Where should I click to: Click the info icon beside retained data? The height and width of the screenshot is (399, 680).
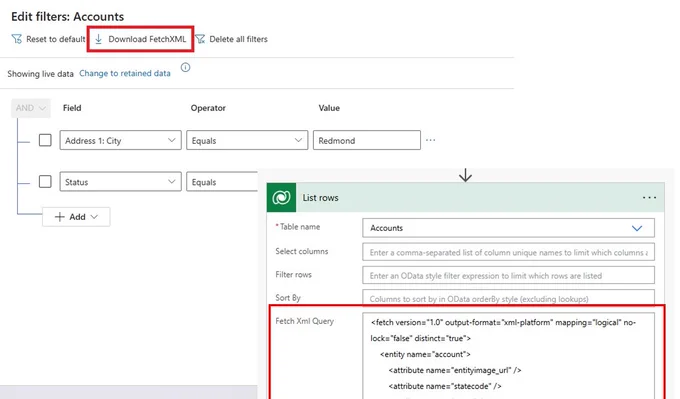pos(186,67)
